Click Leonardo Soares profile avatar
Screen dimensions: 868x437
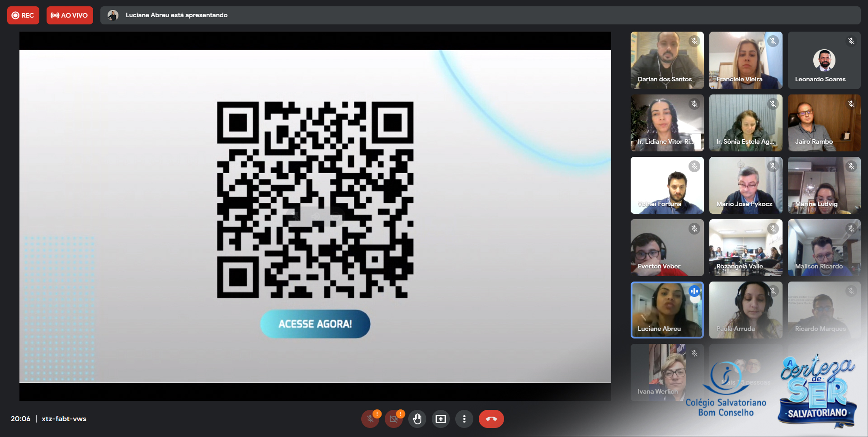(824, 60)
